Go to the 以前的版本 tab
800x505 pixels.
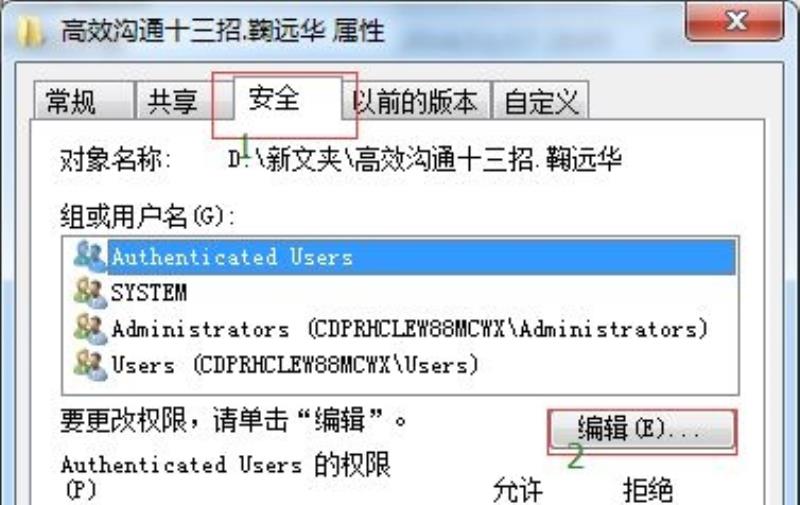click(x=415, y=100)
